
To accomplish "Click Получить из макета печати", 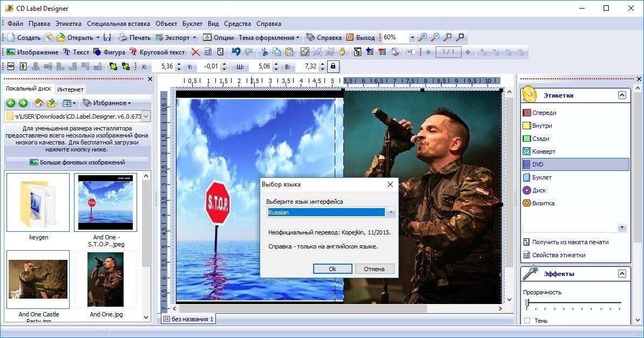I will tap(566, 242).
